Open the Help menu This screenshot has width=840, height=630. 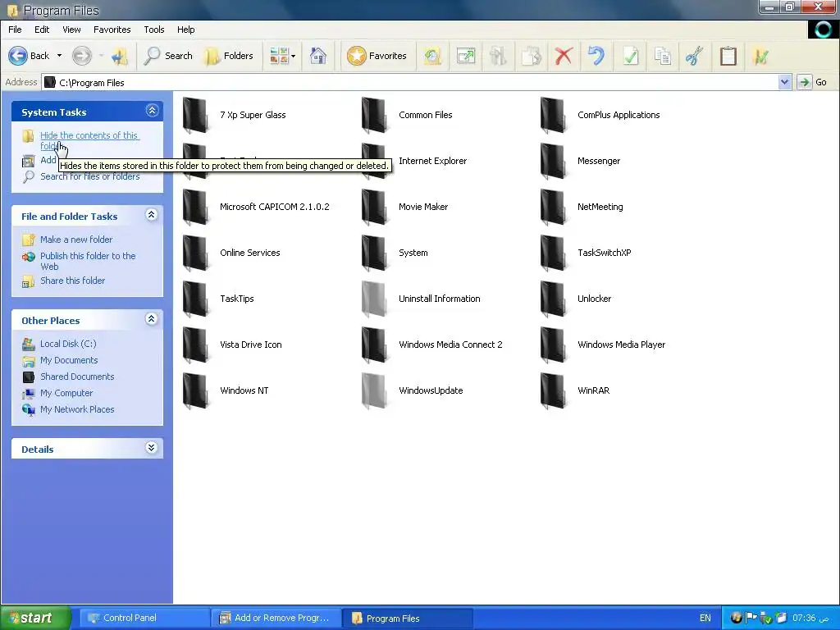(x=186, y=30)
